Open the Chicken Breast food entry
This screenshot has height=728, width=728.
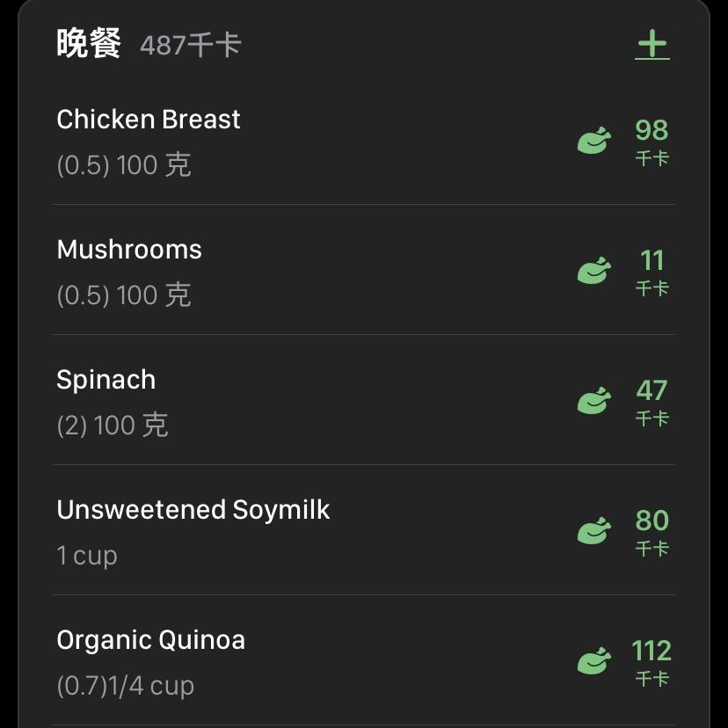(x=149, y=120)
